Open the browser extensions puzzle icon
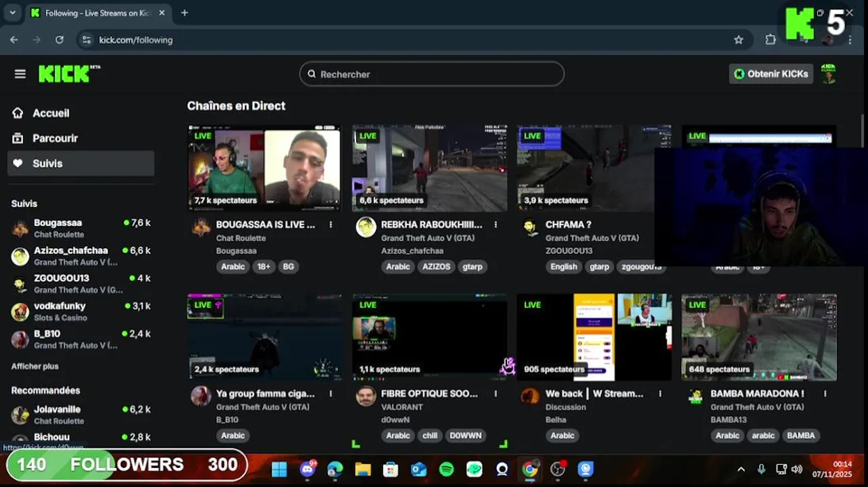 click(x=770, y=40)
